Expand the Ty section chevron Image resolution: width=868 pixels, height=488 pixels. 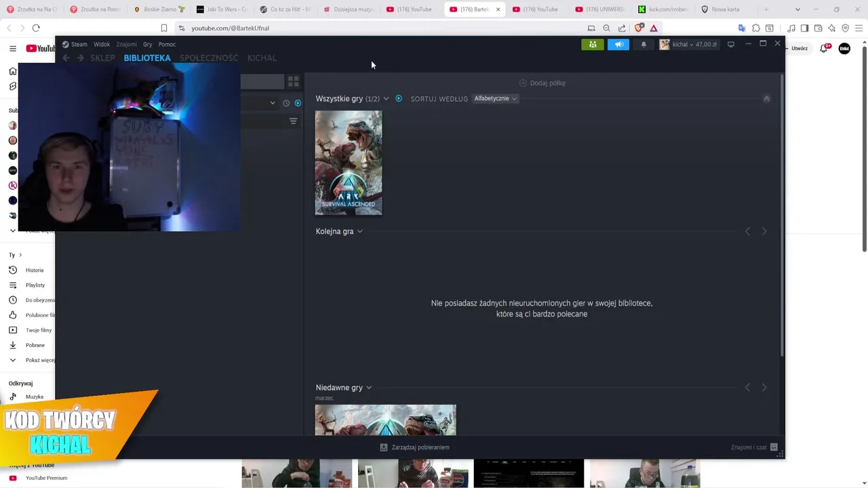click(x=20, y=255)
